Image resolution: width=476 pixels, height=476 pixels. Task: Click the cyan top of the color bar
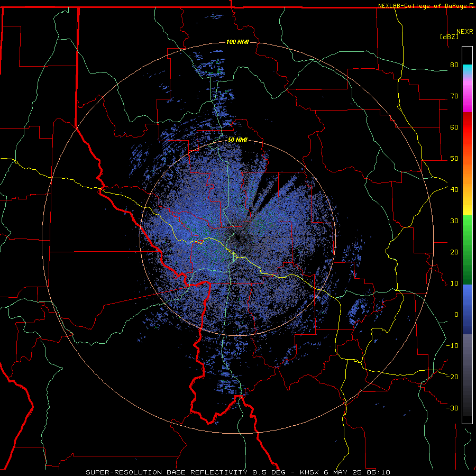(467, 69)
